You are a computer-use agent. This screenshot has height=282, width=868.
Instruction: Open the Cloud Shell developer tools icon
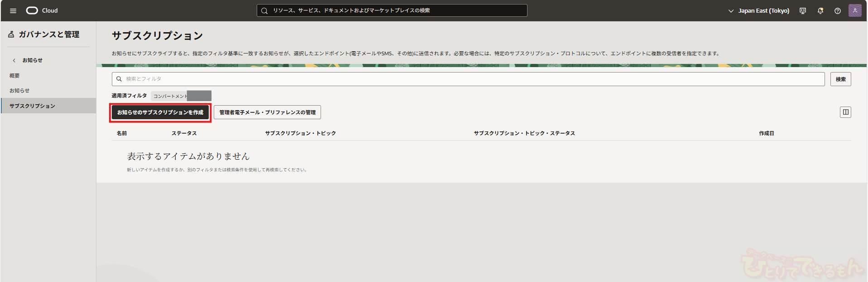coord(803,10)
